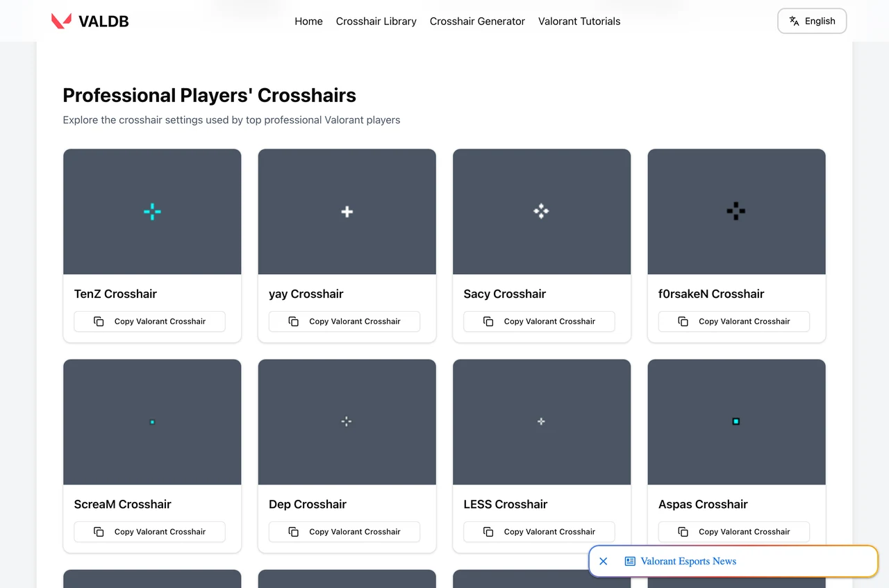Click the copy icon under TenZ Crosshair

point(99,321)
